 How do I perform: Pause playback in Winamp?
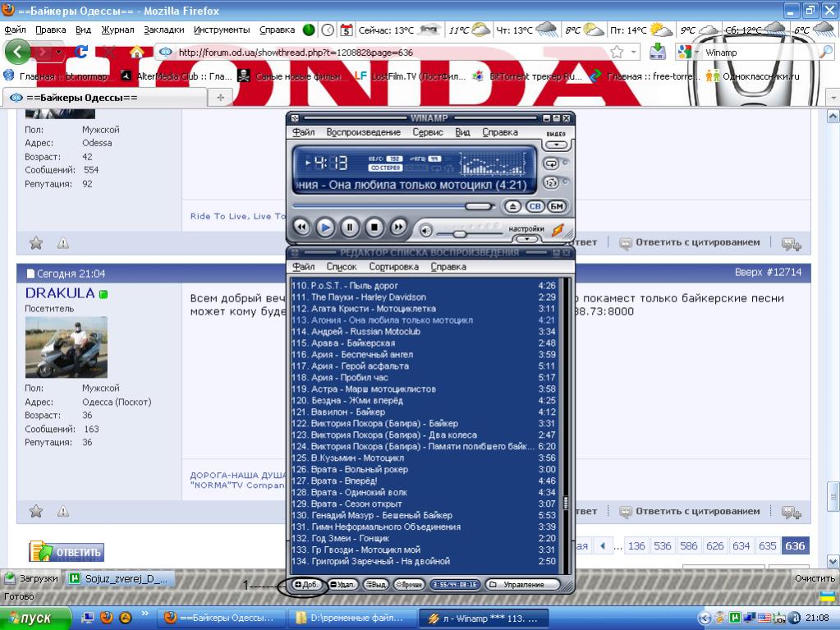coord(350,227)
